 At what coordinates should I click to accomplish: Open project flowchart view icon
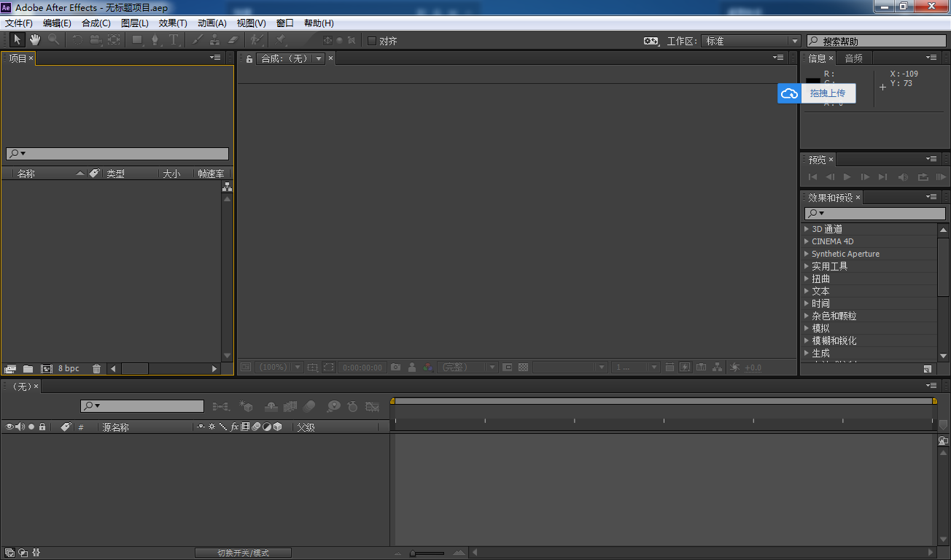click(x=227, y=187)
